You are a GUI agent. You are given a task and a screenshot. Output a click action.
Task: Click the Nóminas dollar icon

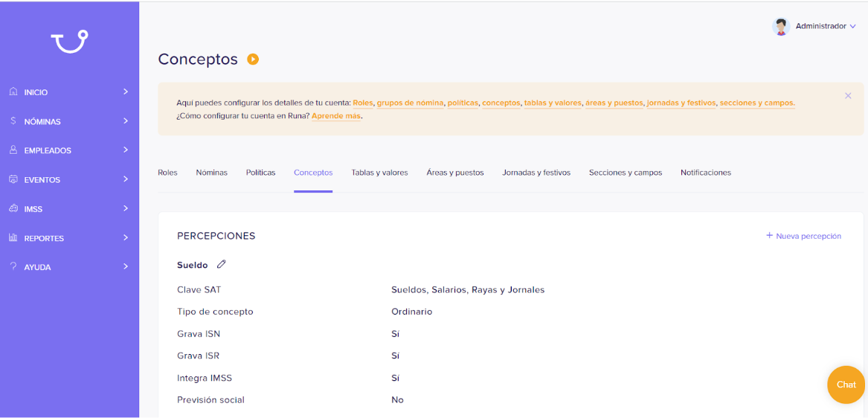13,120
